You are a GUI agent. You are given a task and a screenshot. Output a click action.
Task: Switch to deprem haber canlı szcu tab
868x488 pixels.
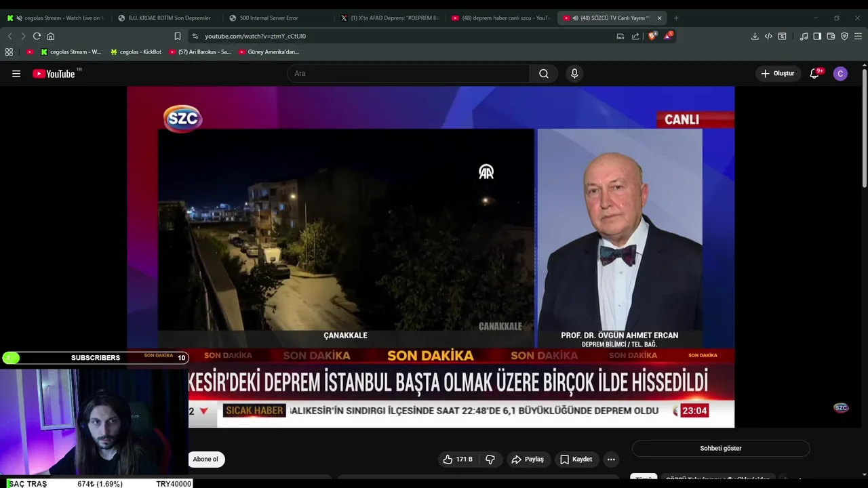tap(500, 18)
